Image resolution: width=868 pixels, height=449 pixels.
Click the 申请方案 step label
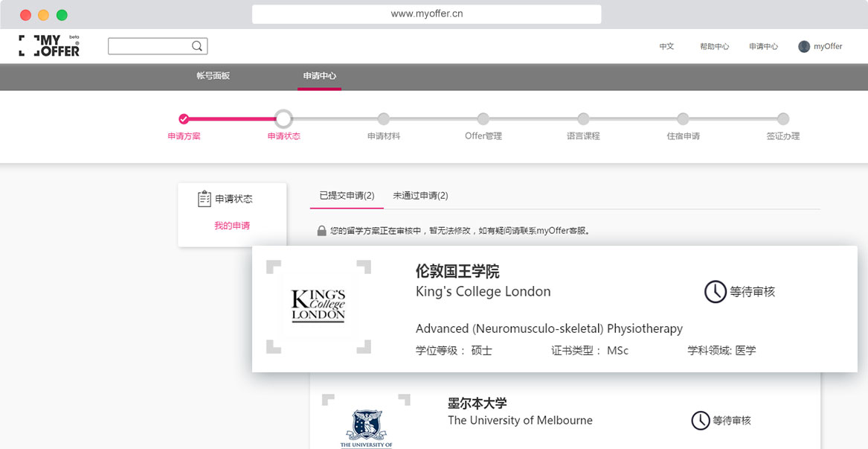pyautogui.click(x=184, y=136)
